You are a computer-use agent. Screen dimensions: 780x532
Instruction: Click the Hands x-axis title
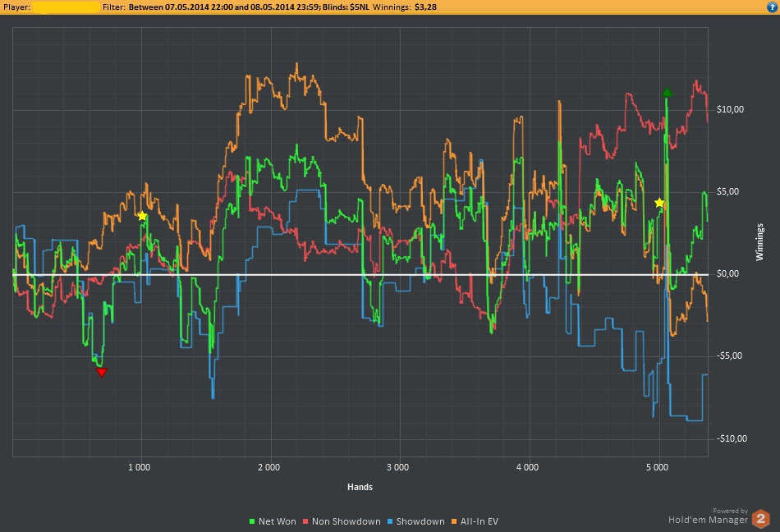click(x=360, y=487)
